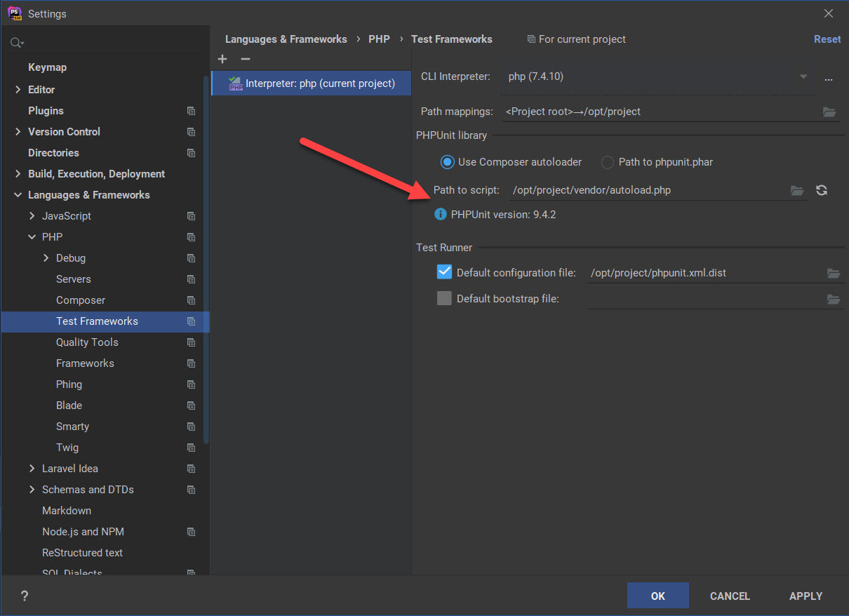Click project-level icon next to Plugins

(x=191, y=111)
